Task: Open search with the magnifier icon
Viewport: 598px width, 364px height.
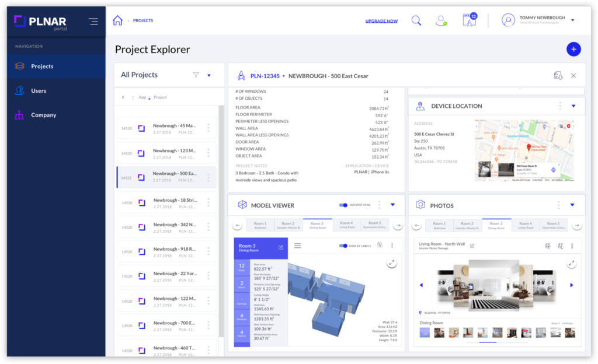Action: (416, 20)
